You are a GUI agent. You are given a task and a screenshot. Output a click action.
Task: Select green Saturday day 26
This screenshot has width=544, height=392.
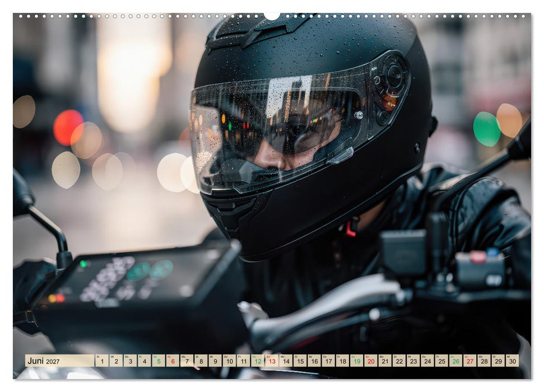pos(456,361)
